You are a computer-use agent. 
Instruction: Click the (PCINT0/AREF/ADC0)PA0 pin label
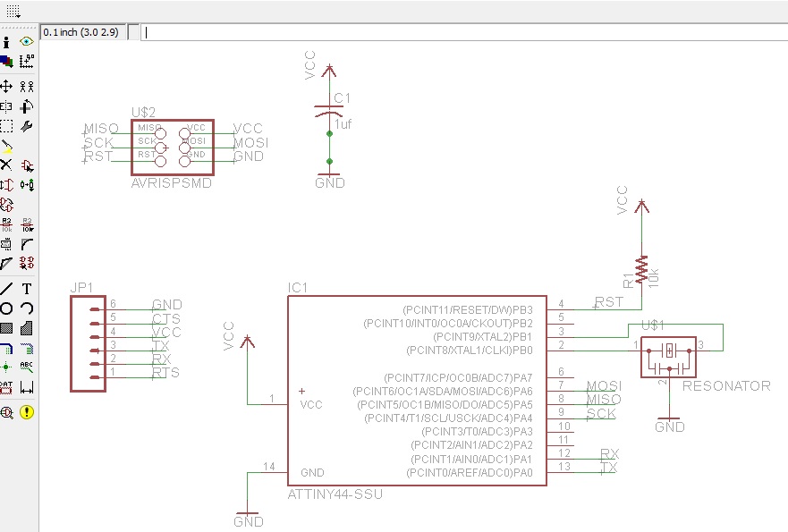(x=470, y=473)
